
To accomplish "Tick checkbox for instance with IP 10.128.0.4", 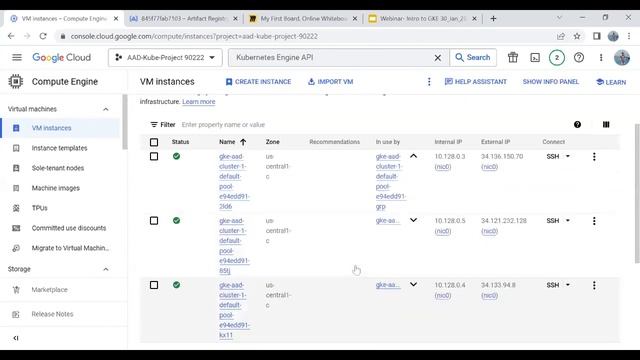I will point(154,285).
